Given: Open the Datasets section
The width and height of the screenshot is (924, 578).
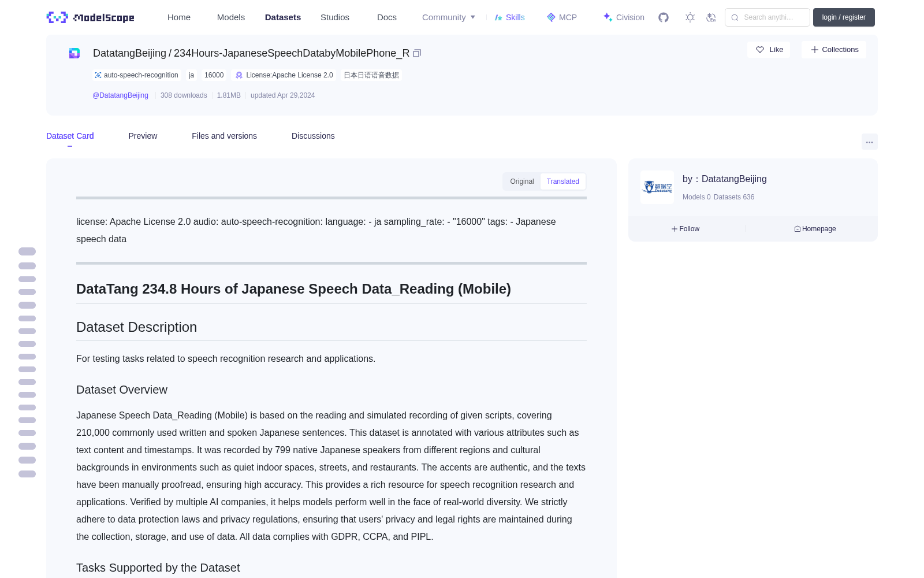Looking at the screenshot, I should point(283,17).
